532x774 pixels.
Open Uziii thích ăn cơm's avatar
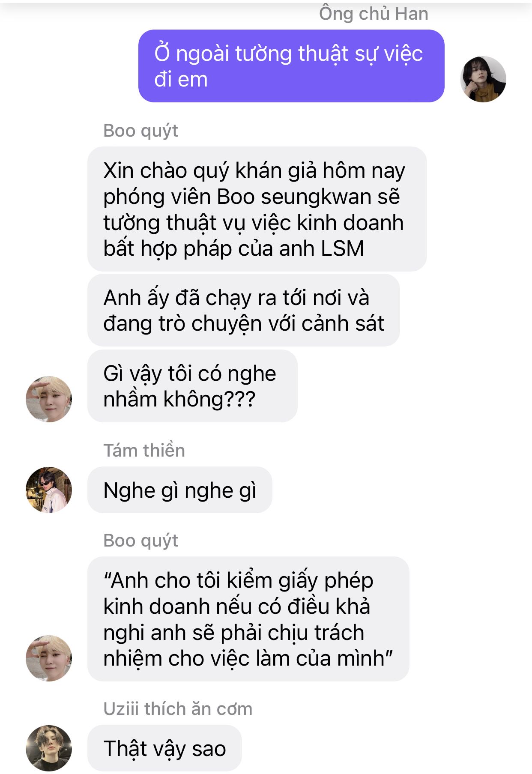tap(49, 748)
